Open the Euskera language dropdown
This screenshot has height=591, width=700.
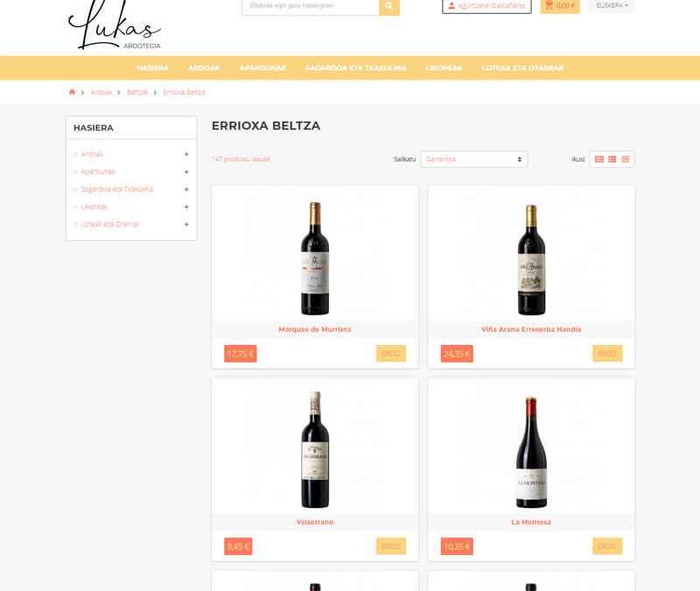pyautogui.click(x=612, y=6)
